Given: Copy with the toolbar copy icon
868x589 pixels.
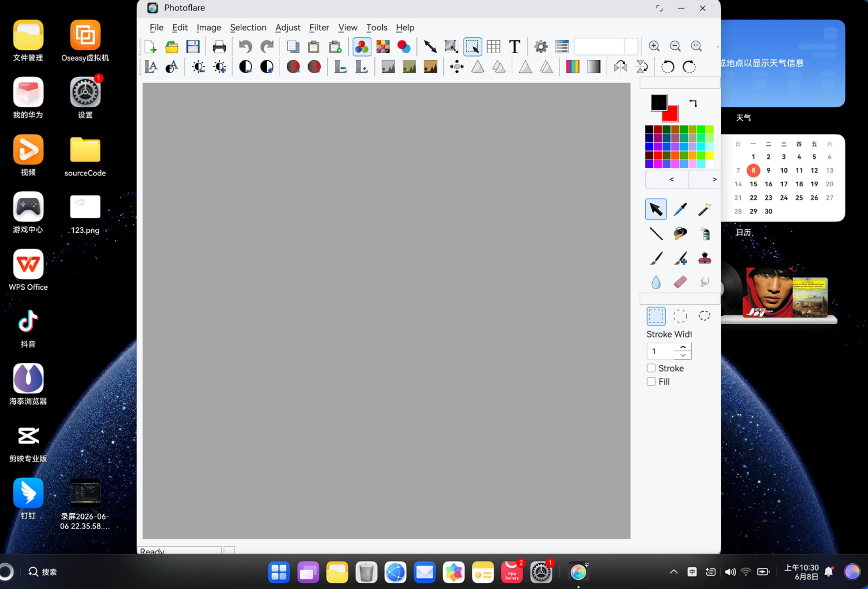Looking at the screenshot, I should [293, 47].
